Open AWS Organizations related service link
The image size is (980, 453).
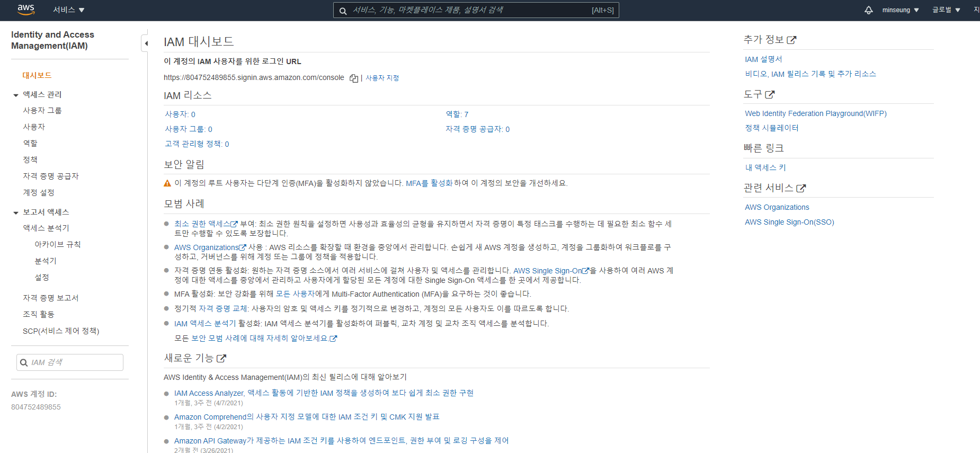pyautogui.click(x=777, y=207)
